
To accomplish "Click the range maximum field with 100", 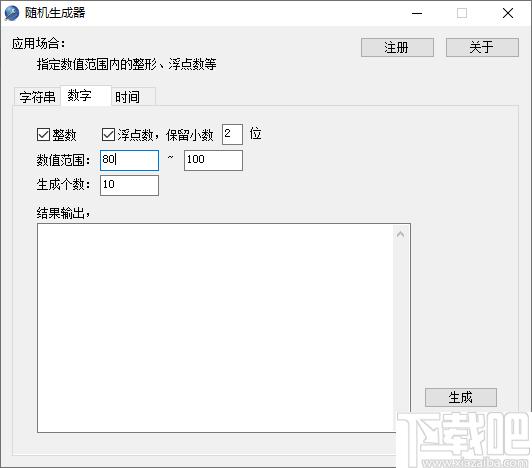I will 213,160.
